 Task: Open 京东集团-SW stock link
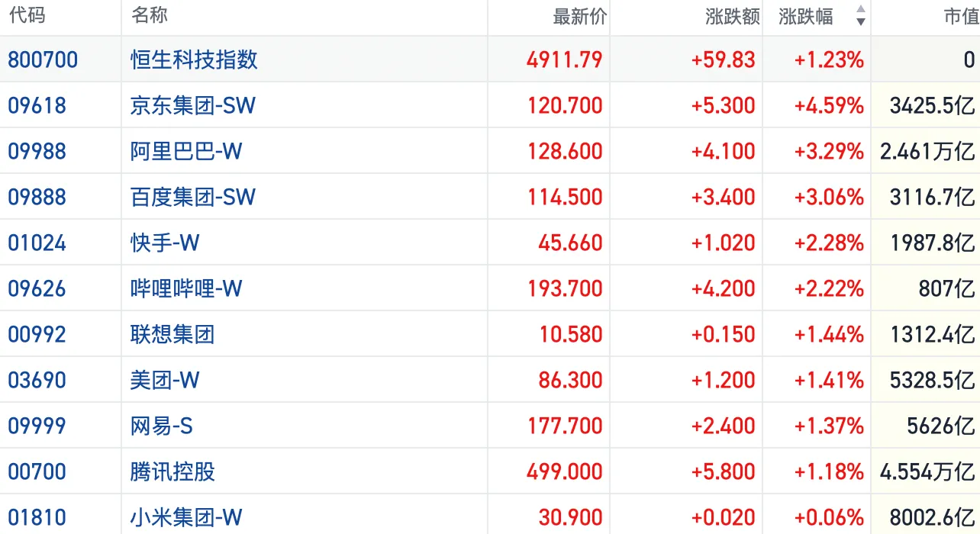(x=192, y=105)
